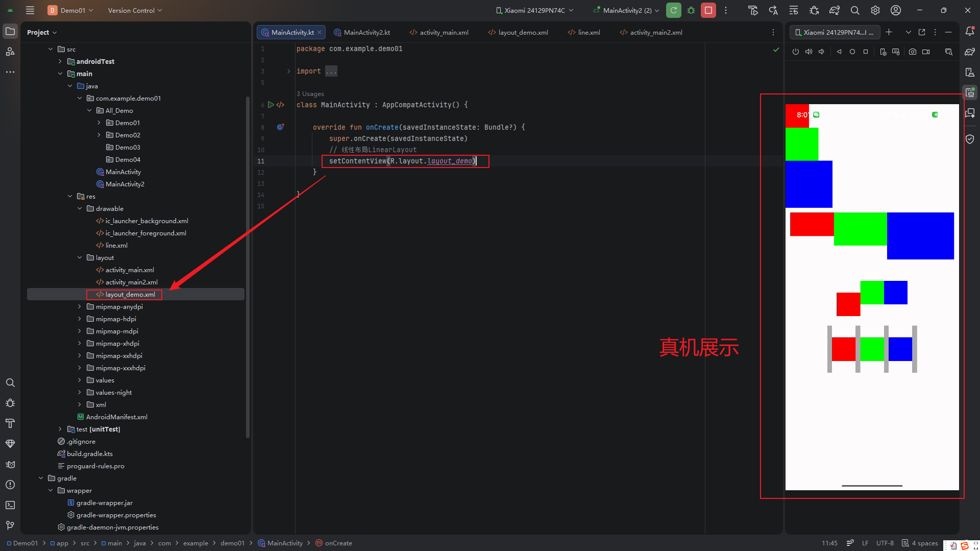Tap the bright green square below status bar
The height and width of the screenshot is (551, 980).
point(802,145)
